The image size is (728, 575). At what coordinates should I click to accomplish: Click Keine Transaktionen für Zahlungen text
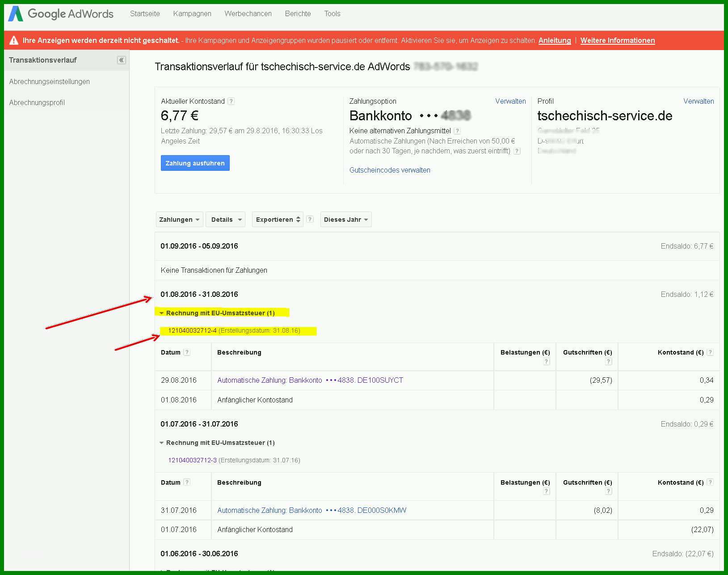[x=214, y=270]
